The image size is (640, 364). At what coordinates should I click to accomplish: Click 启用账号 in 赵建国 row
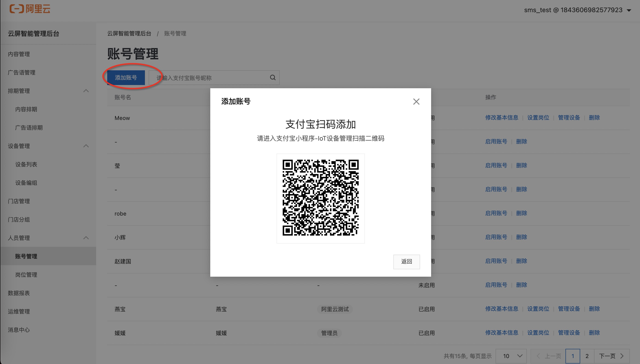pyautogui.click(x=496, y=261)
